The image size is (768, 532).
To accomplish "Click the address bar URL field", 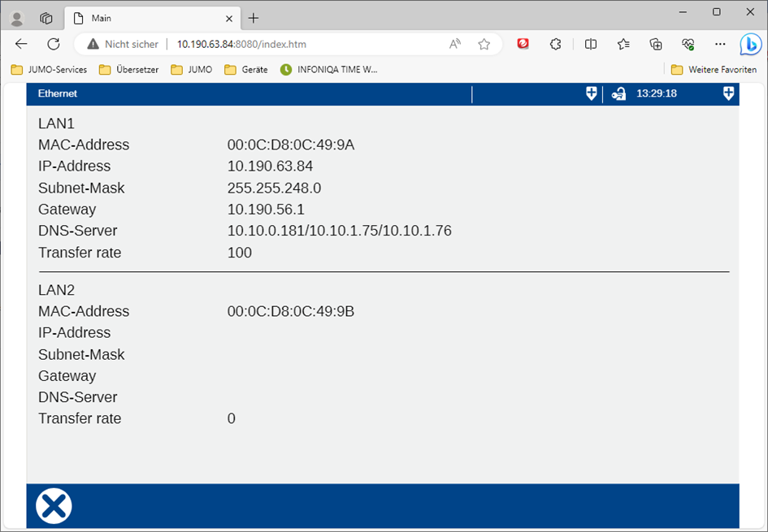I will [309, 44].
